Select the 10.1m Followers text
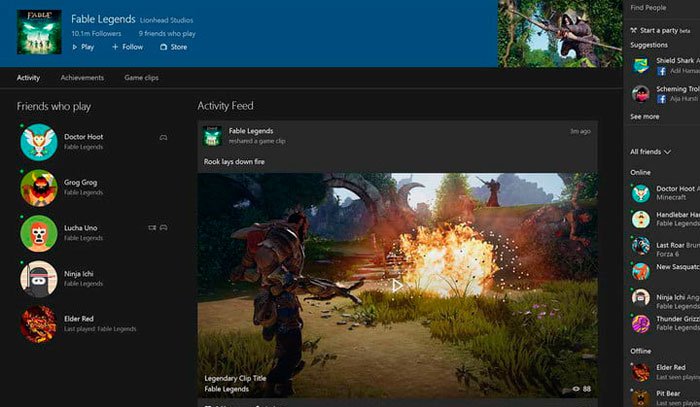The height and width of the screenshot is (407, 700). [96, 33]
